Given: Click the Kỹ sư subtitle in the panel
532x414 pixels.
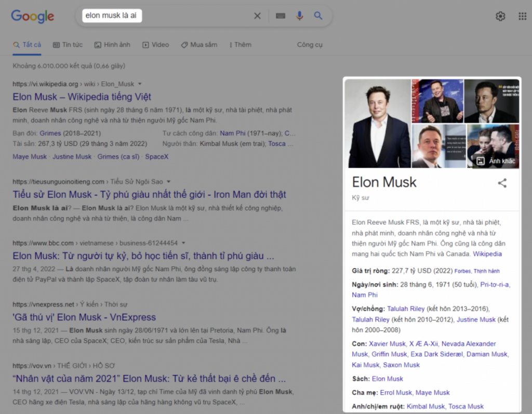Looking at the screenshot, I should 361,198.
